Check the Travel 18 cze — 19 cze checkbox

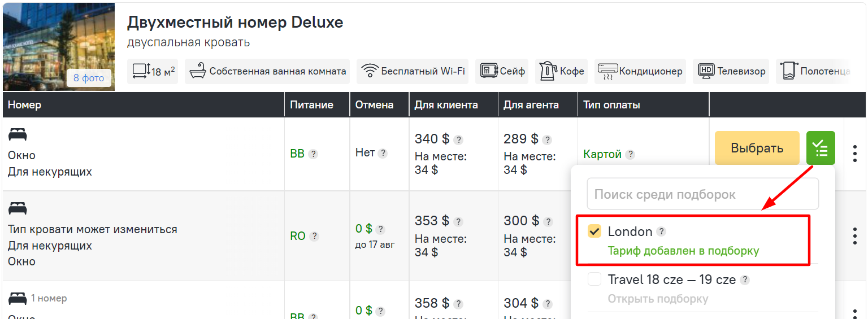(594, 279)
